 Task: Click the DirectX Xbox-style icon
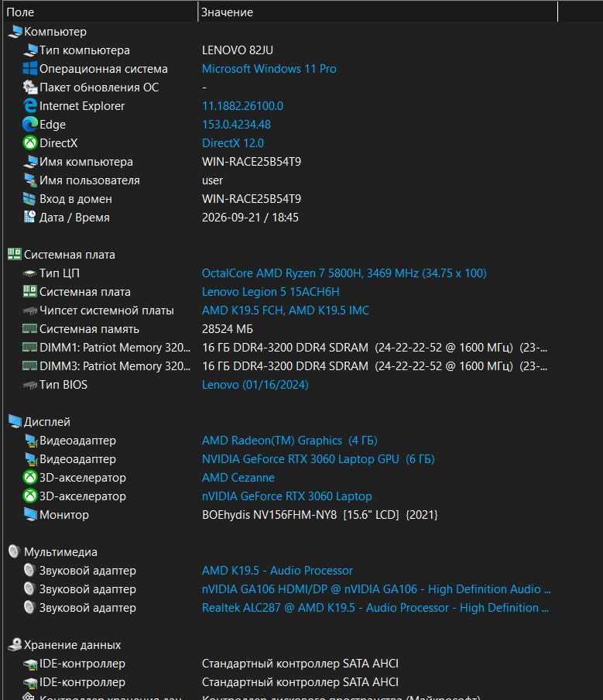30,142
